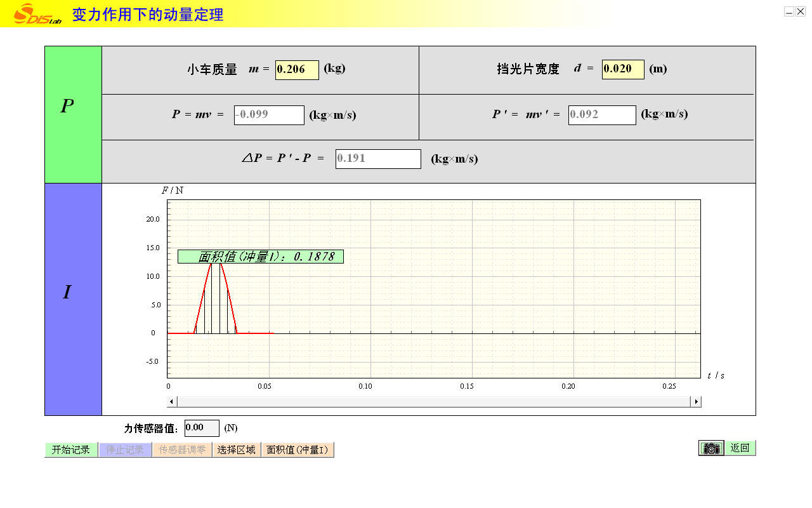Click the 挡光片宽度 d input field

[x=622, y=69]
